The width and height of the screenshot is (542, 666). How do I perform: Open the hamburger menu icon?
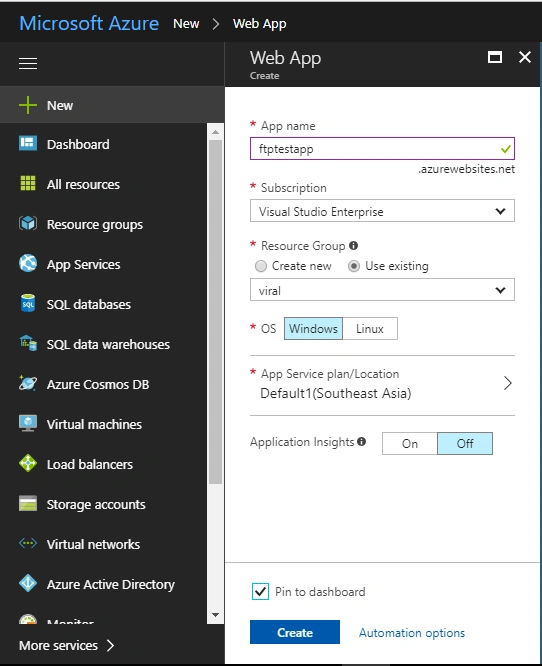28,63
